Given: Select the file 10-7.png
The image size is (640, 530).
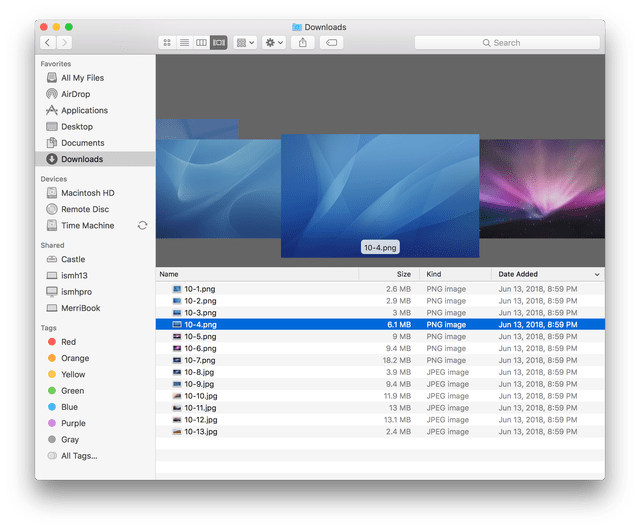Looking at the screenshot, I should (199, 360).
